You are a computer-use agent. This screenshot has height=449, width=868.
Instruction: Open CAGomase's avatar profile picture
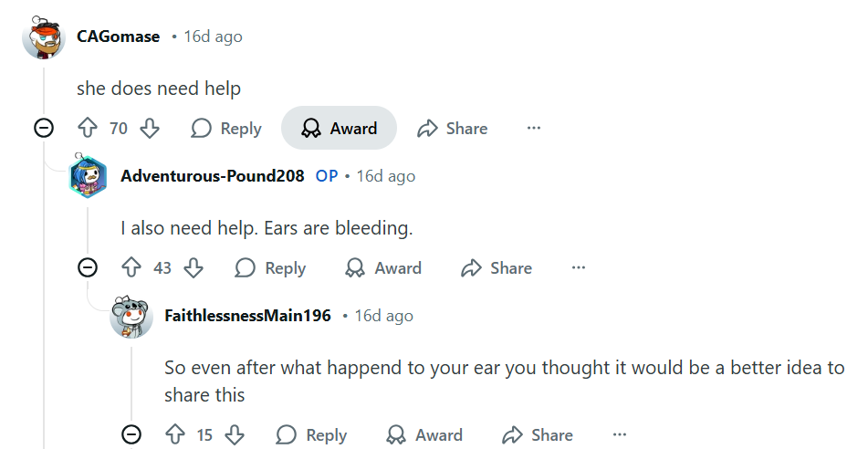pyautogui.click(x=44, y=37)
